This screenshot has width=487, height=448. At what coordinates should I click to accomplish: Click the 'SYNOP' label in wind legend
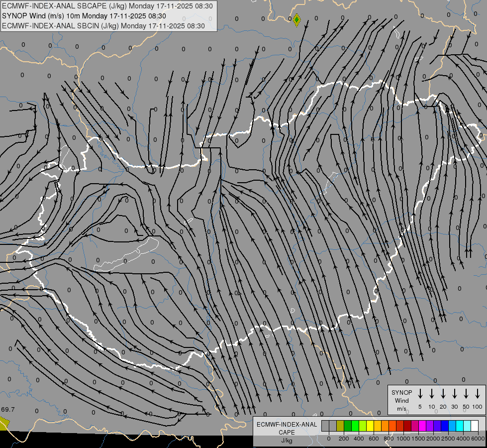coord(401,392)
